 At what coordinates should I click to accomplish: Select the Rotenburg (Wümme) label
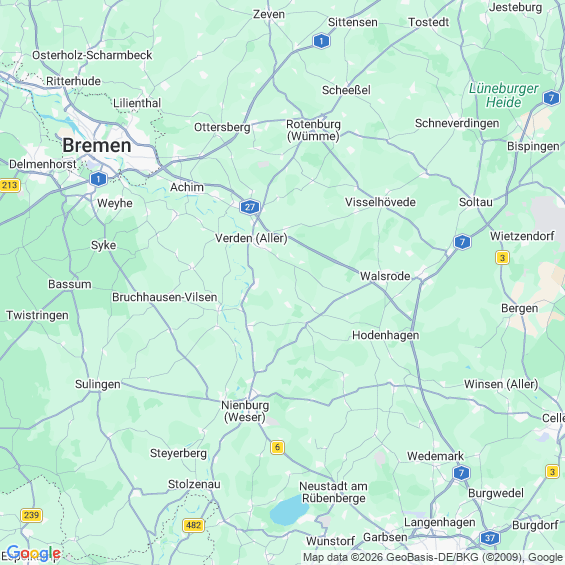(x=313, y=130)
